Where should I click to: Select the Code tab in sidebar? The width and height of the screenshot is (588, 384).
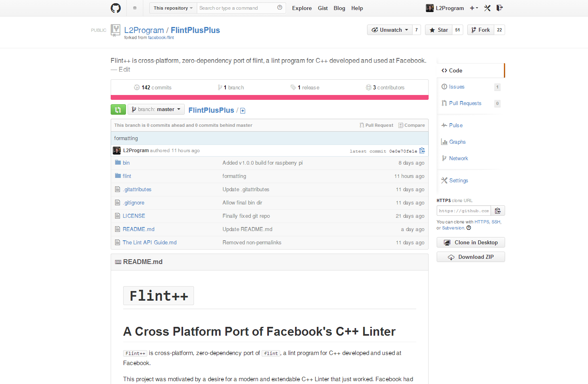tap(470, 70)
